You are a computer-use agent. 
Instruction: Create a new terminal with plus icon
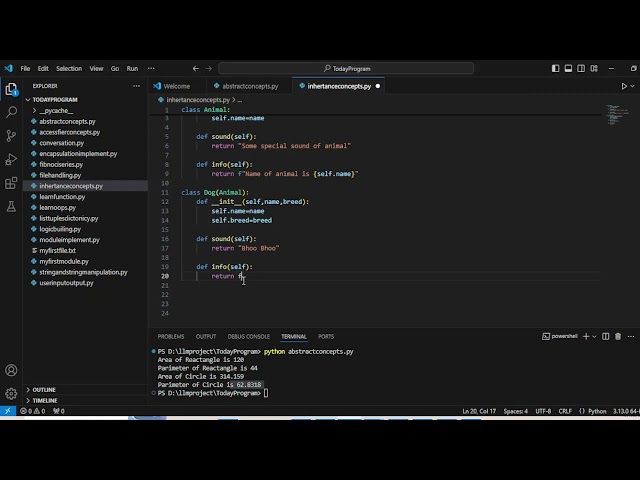tap(586, 336)
